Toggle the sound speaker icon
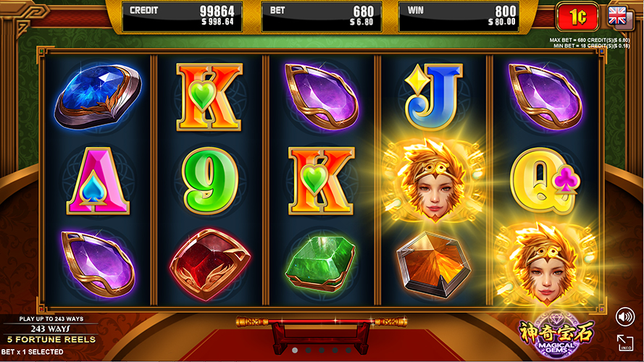The width and height of the screenshot is (644, 362). pyautogui.click(x=625, y=317)
